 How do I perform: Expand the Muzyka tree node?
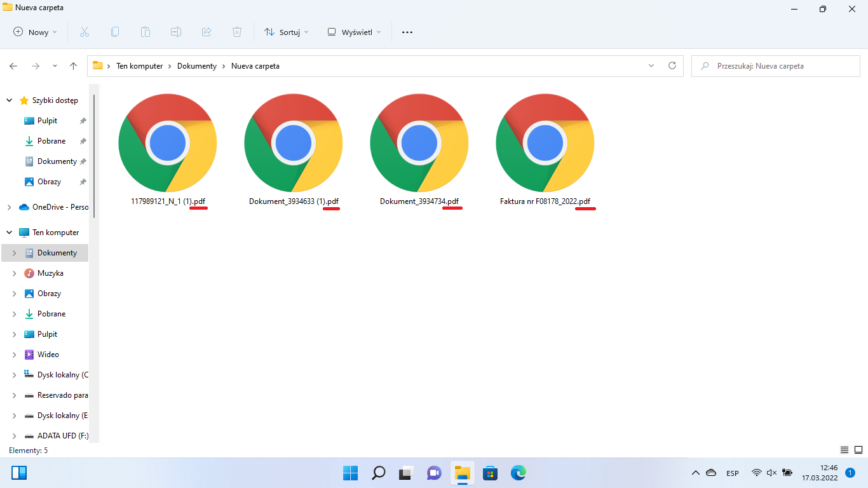click(x=14, y=273)
